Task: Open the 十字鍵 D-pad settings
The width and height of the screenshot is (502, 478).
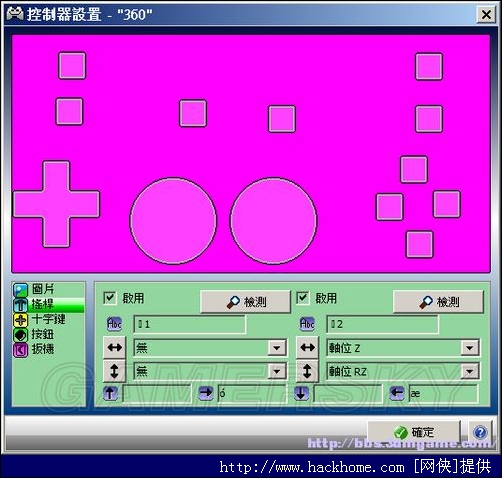Action: (x=48, y=319)
